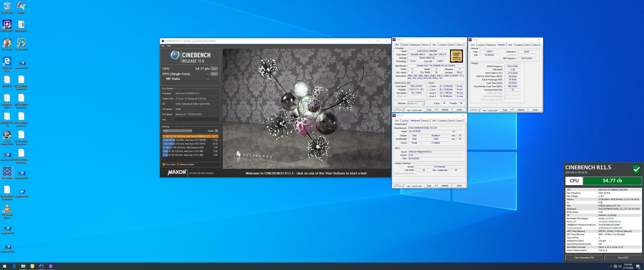Screen dimensions: 644x270
Task: Open the VLC media player shortcut
Action: (7, 211)
